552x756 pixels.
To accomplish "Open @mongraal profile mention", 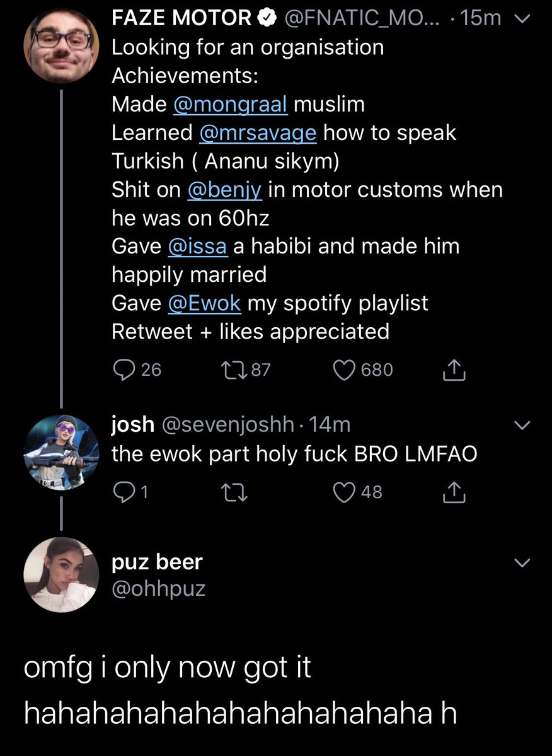I will coord(230,104).
